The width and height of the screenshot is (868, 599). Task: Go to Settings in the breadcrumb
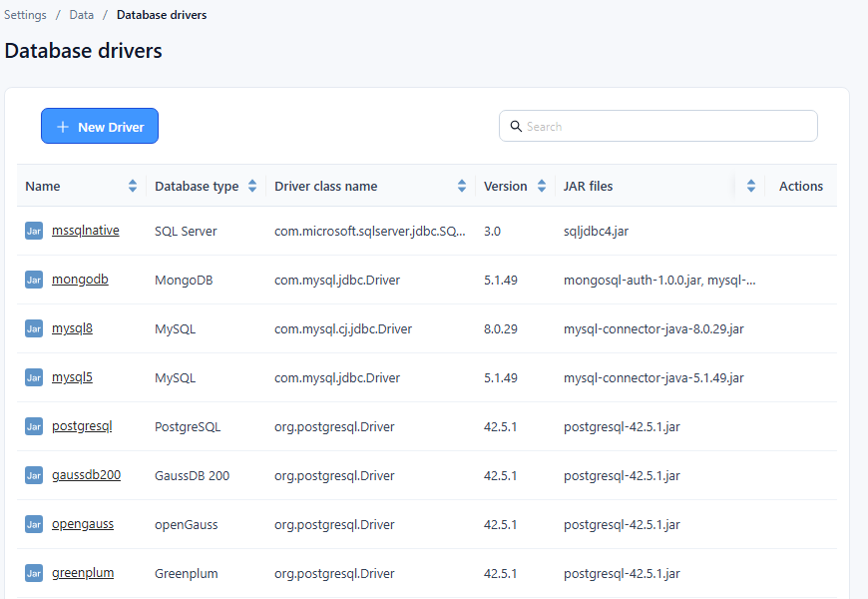pos(25,15)
